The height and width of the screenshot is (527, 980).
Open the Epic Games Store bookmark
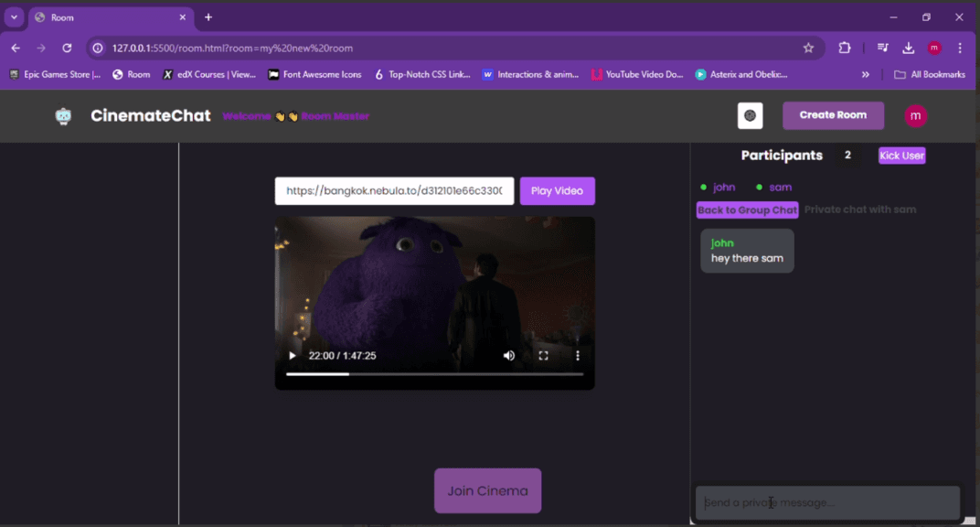pos(55,74)
